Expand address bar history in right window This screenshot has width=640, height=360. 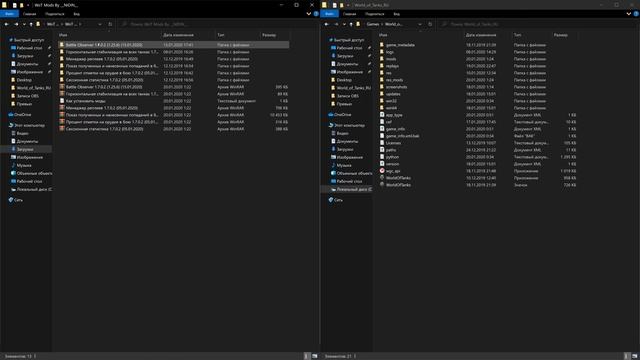pos(420,24)
